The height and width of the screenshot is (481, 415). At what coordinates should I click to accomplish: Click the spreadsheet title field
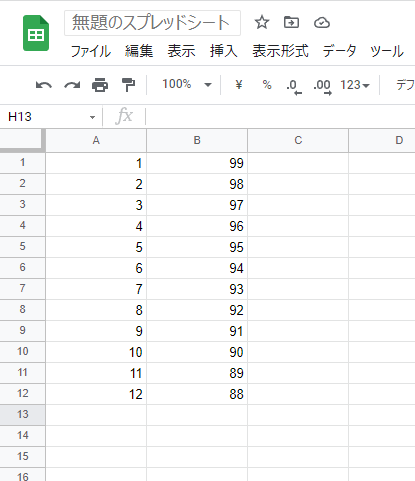(x=152, y=23)
